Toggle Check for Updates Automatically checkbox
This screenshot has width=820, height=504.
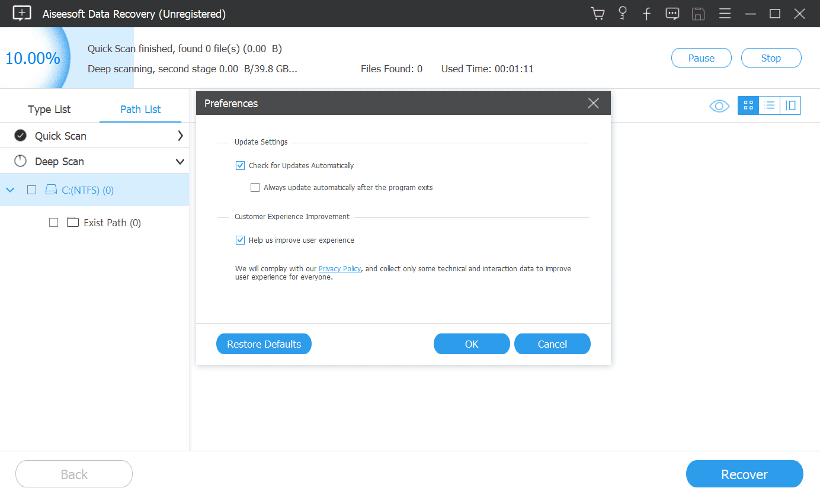pos(240,166)
